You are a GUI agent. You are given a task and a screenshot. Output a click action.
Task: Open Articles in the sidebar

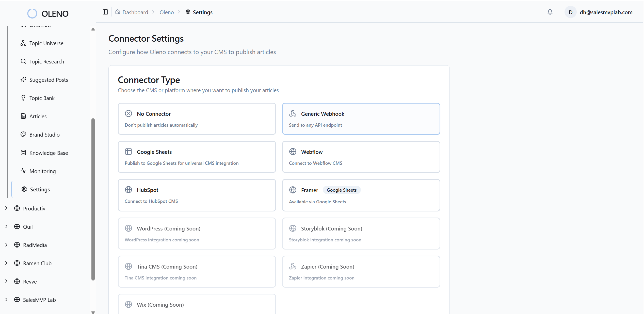coord(38,116)
